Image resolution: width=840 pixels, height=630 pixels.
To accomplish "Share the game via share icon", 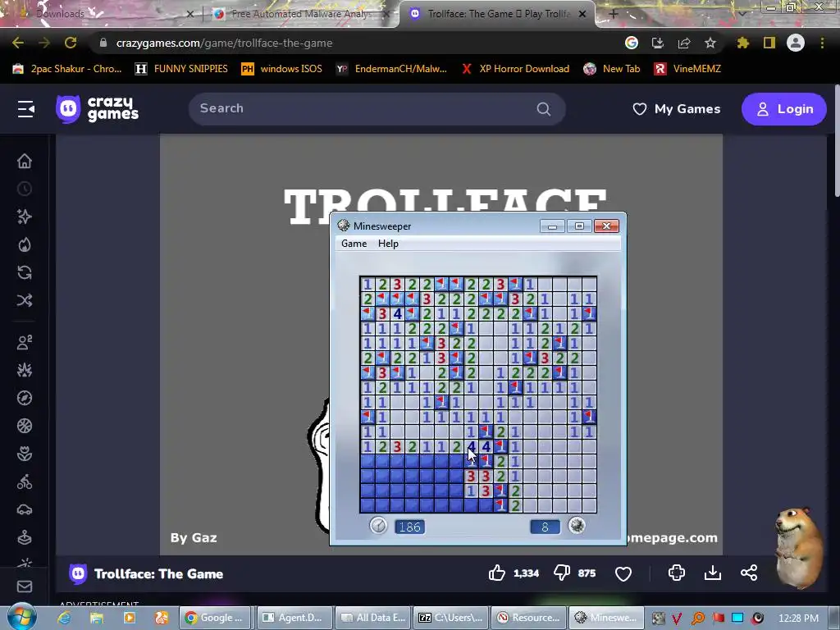I will click(749, 573).
